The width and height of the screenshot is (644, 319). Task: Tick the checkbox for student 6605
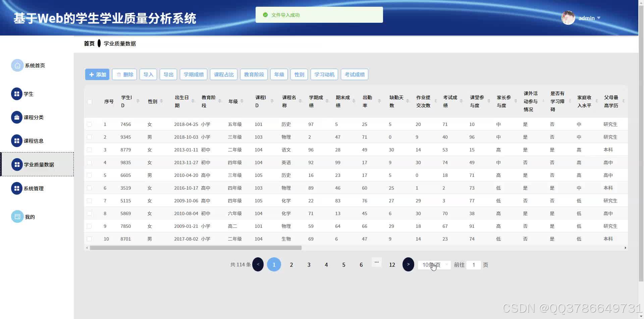click(x=89, y=175)
